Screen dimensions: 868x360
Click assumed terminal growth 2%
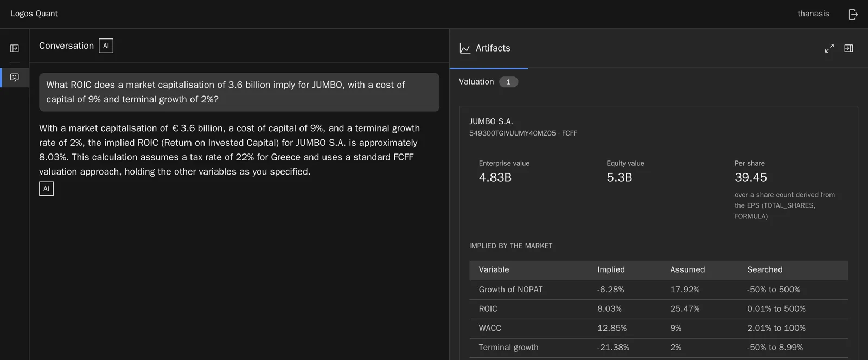pyautogui.click(x=676, y=348)
